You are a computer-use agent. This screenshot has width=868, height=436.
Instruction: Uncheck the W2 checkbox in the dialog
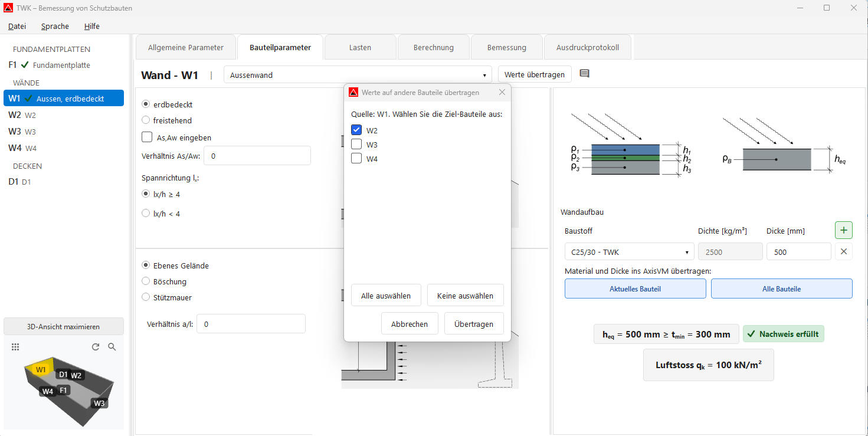[356, 130]
